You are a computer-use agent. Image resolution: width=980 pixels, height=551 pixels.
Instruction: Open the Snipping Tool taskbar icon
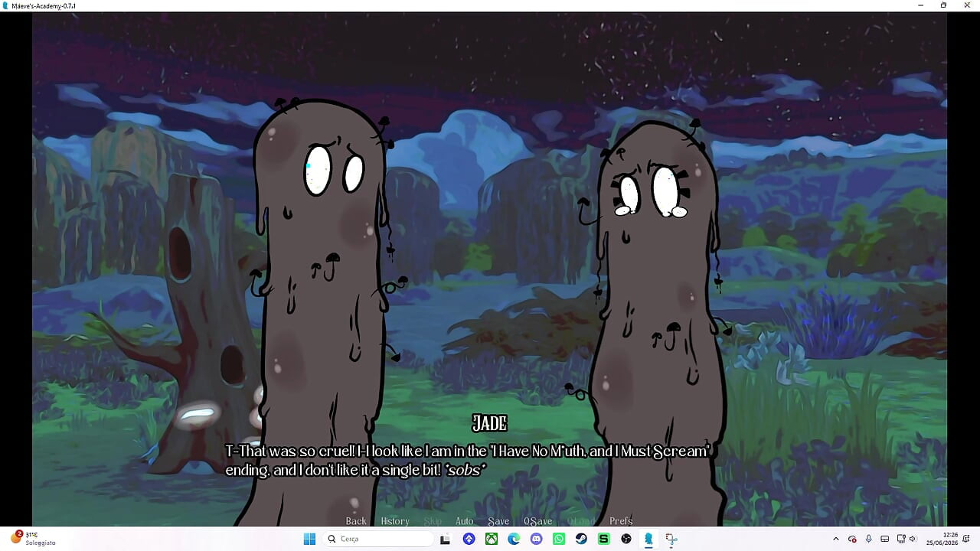tap(671, 539)
